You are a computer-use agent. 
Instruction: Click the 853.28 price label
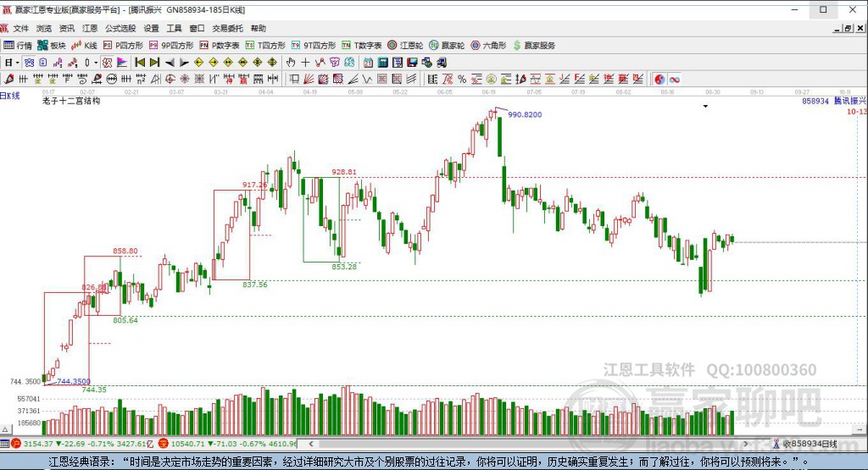(x=344, y=267)
